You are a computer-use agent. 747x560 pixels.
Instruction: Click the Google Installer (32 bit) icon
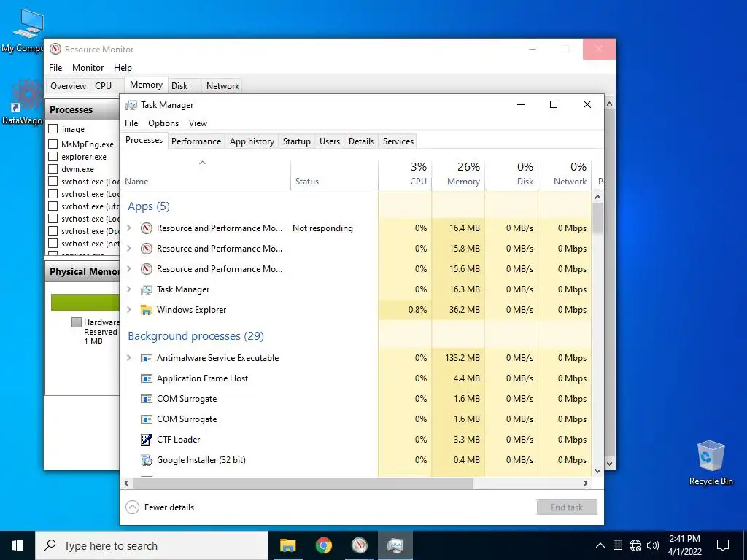[x=146, y=460]
